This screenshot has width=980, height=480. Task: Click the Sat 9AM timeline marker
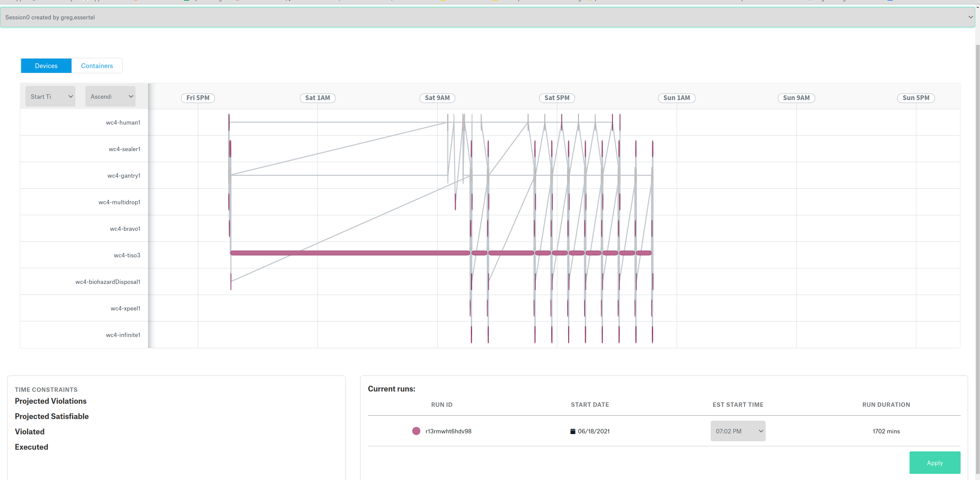(x=437, y=98)
